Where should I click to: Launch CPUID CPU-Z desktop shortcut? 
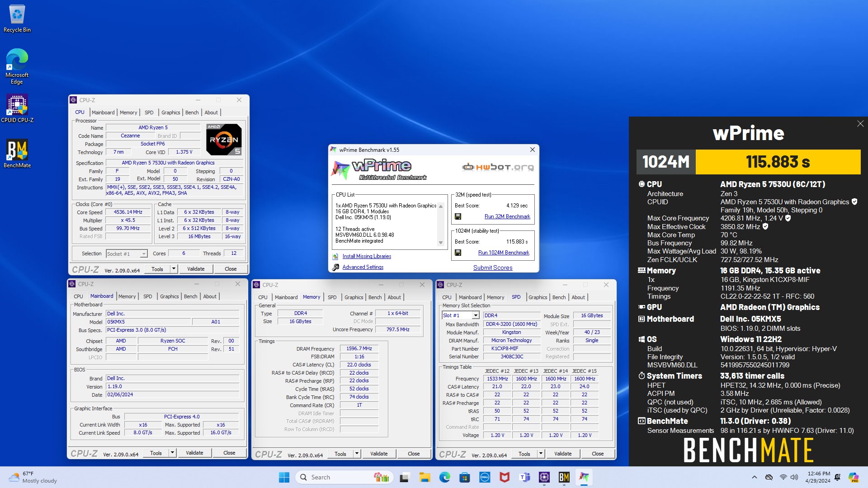point(17,108)
